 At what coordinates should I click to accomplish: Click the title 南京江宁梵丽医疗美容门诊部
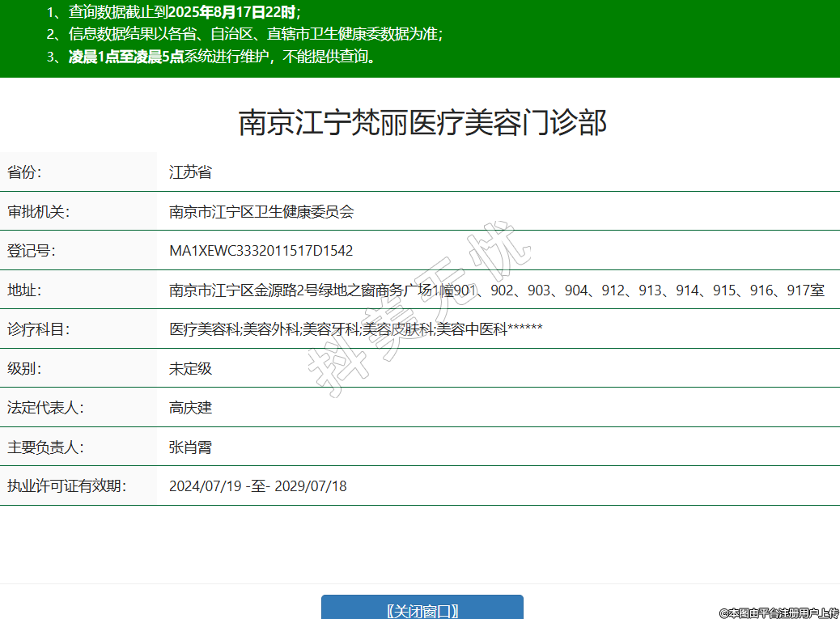pyautogui.click(x=422, y=123)
